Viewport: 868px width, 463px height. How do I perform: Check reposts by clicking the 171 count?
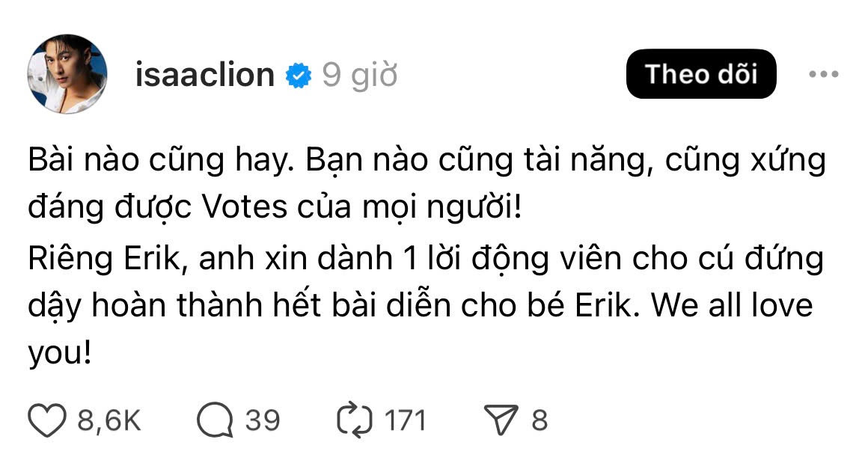coord(406,419)
